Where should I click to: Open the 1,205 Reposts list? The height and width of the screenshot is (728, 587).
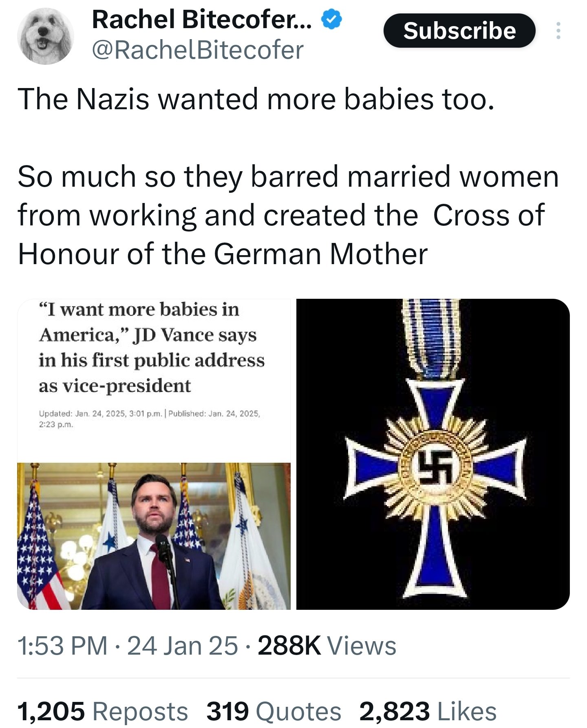pyautogui.click(x=102, y=711)
